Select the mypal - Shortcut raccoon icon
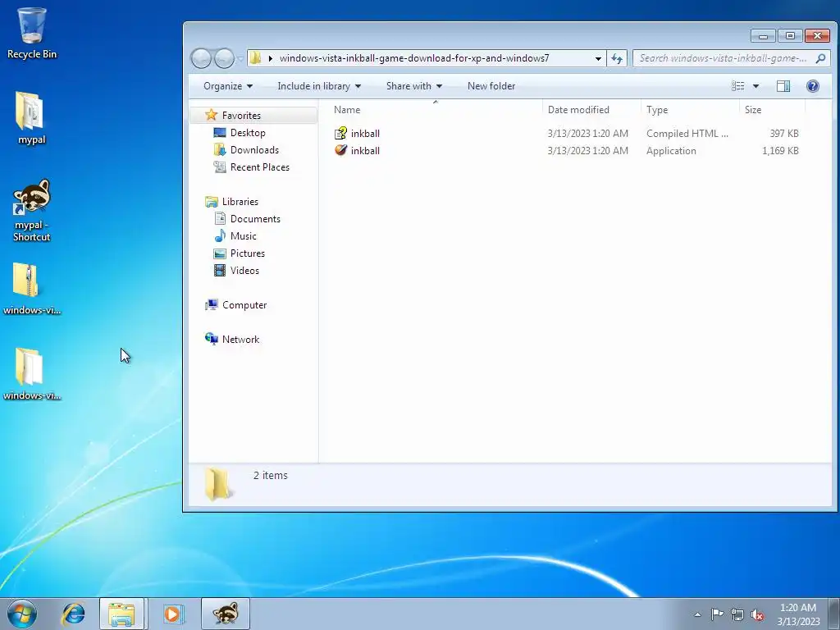This screenshot has width=840, height=630. point(32,210)
